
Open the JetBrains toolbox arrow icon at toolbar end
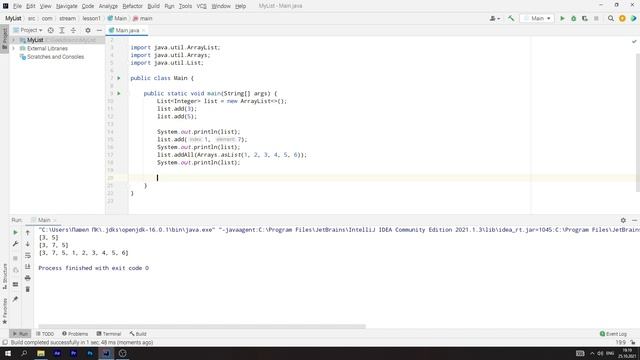tap(633, 18)
